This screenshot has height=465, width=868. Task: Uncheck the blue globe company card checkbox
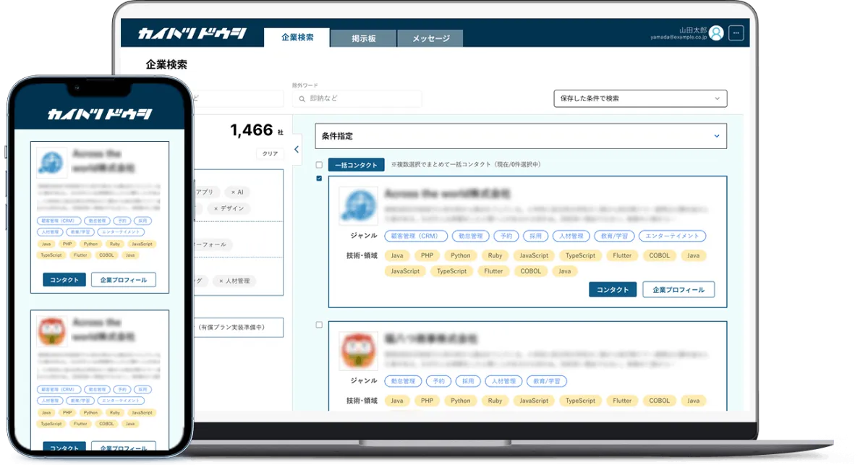pyautogui.click(x=319, y=179)
